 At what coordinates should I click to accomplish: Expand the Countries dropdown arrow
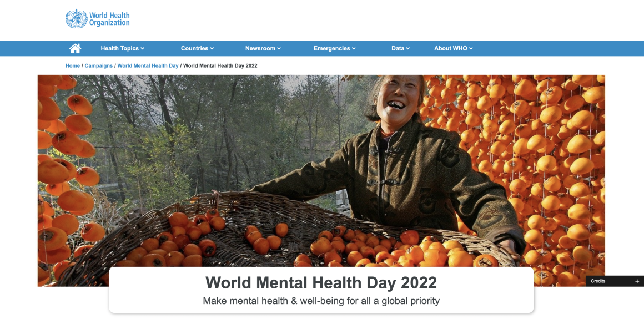point(212,48)
